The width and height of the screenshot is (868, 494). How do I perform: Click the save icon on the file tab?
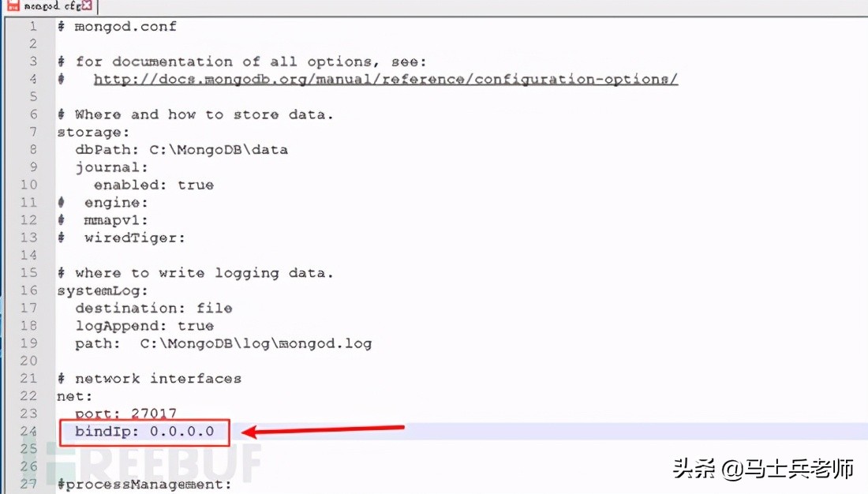tap(12, 6)
